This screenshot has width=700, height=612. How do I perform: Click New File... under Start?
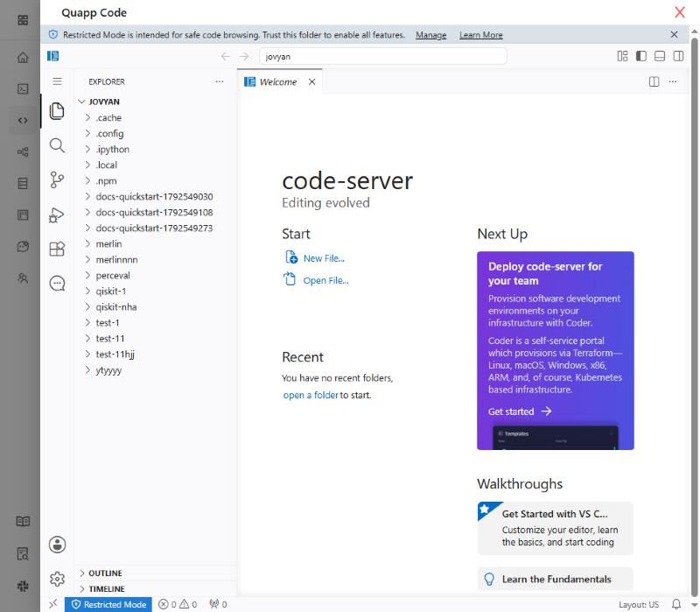(x=315, y=257)
